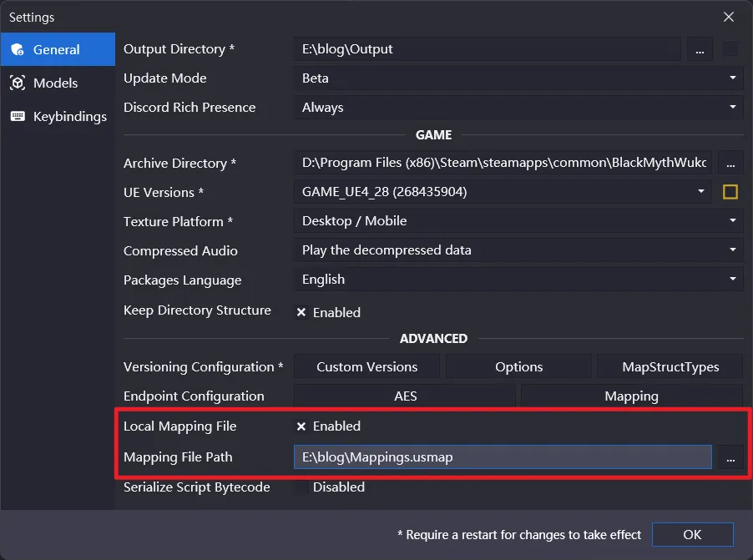Expand the Texture Platform dropdown

click(x=518, y=221)
